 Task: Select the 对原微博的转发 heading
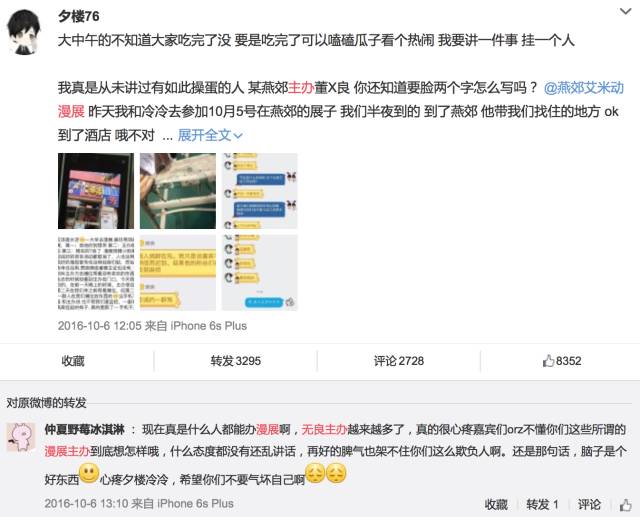click(46, 402)
